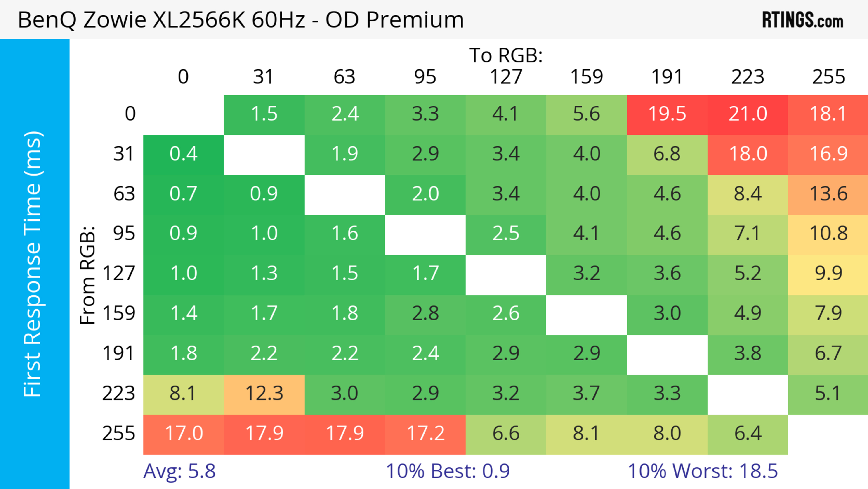This screenshot has width=868, height=489.
Task: Click the 10% Worst: 18.5 text
Action: pyautogui.click(x=703, y=471)
